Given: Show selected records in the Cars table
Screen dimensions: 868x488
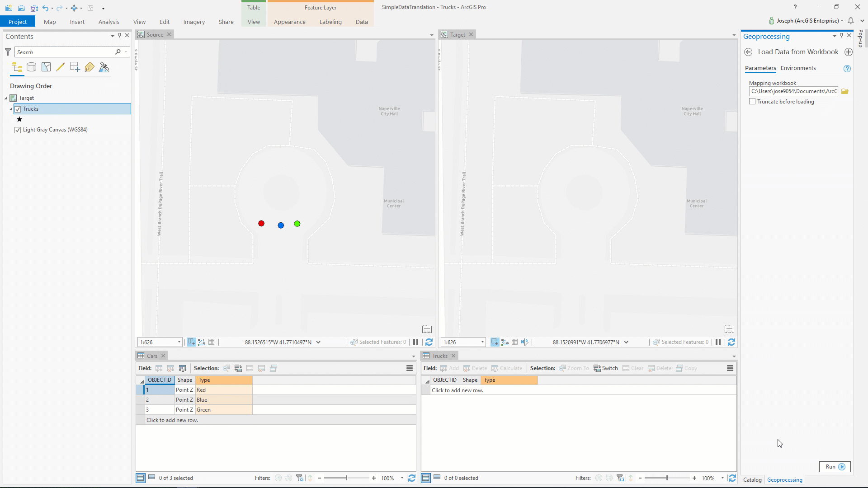Looking at the screenshot, I should click(x=152, y=478).
